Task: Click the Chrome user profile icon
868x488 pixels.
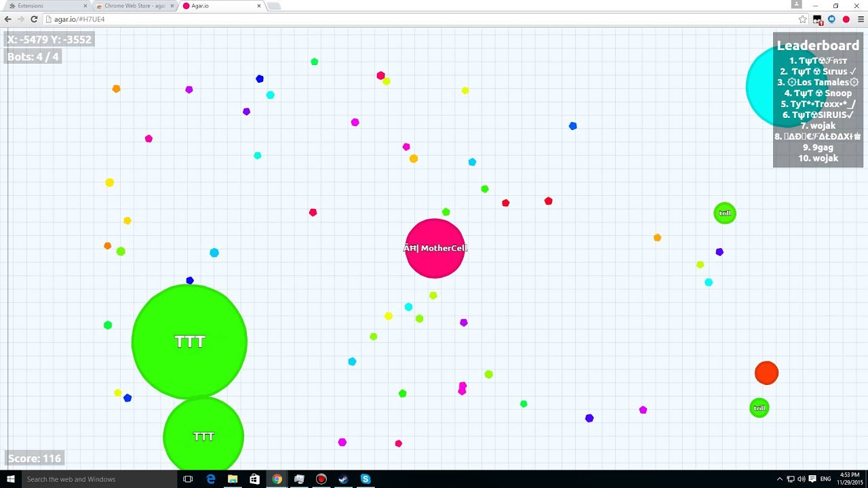Action: coord(797,4)
